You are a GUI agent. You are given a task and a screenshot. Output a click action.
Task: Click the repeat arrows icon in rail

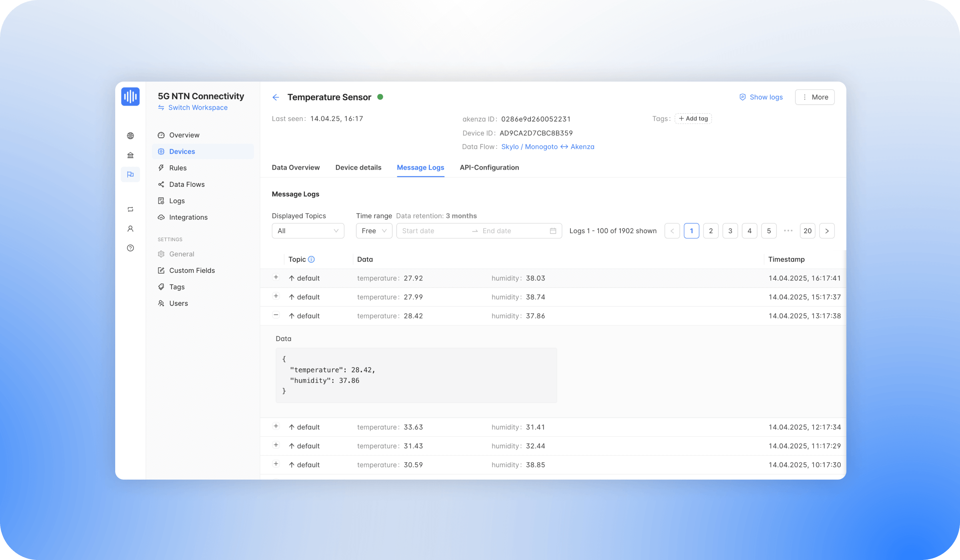tap(130, 209)
